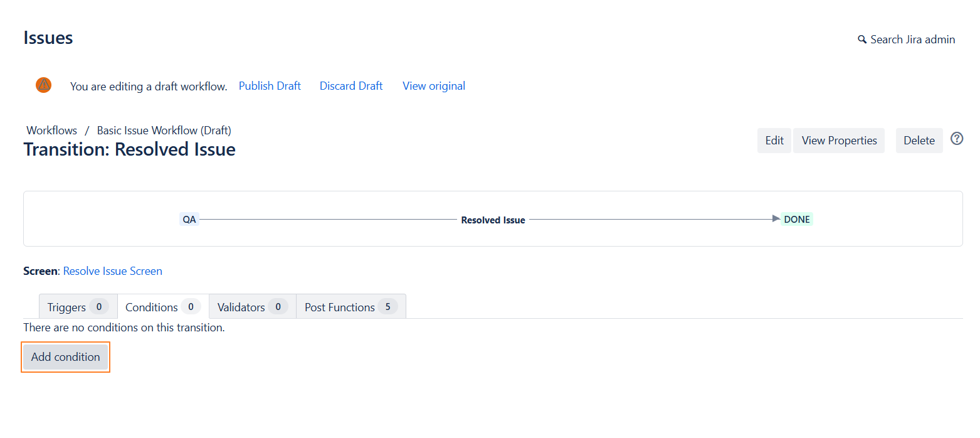Screen dimensions: 980x438
Task: Click the Search Jira admin magnifier
Action: point(862,40)
